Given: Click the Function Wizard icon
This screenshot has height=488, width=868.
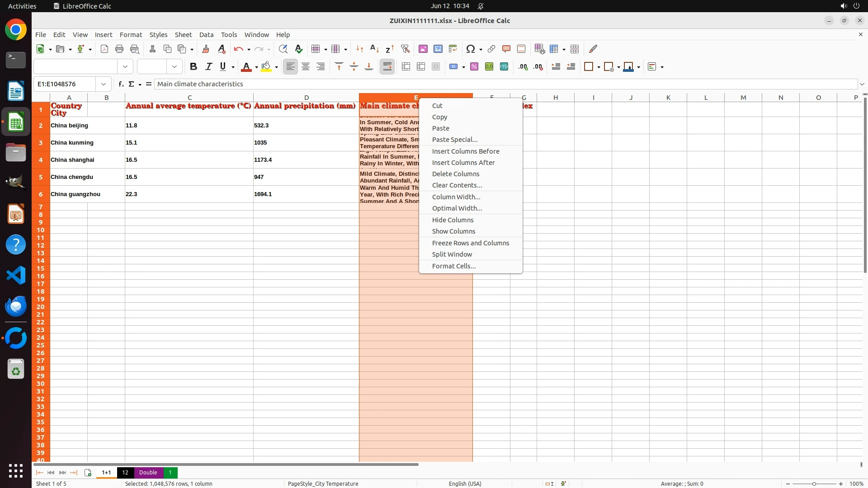Looking at the screenshot, I should coord(121,84).
